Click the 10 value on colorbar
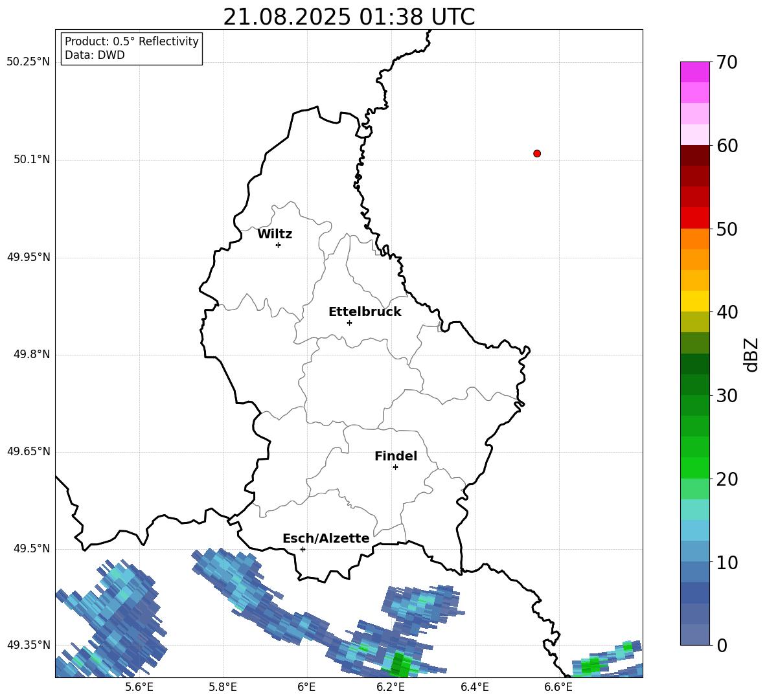 pos(727,562)
